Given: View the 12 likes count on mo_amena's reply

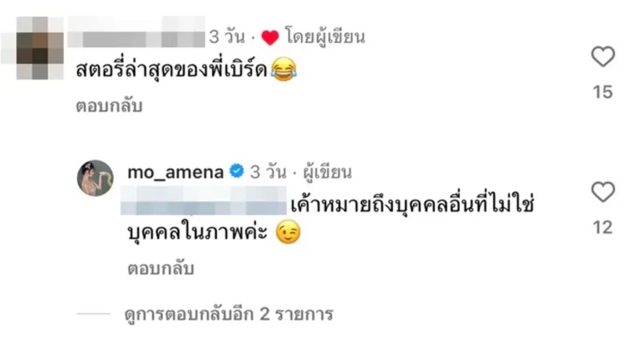Looking at the screenshot, I should click(603, 227).
